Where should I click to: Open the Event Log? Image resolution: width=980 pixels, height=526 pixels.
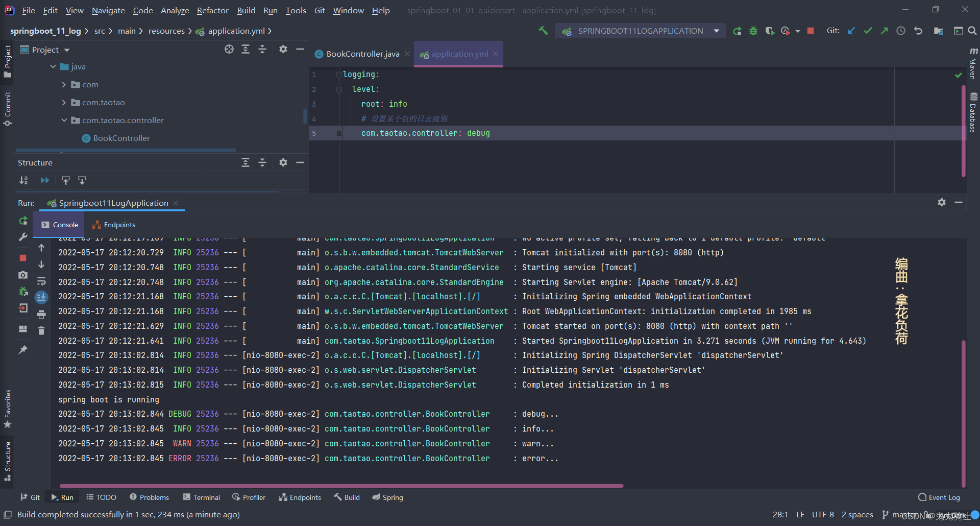[x=939, y=497]
